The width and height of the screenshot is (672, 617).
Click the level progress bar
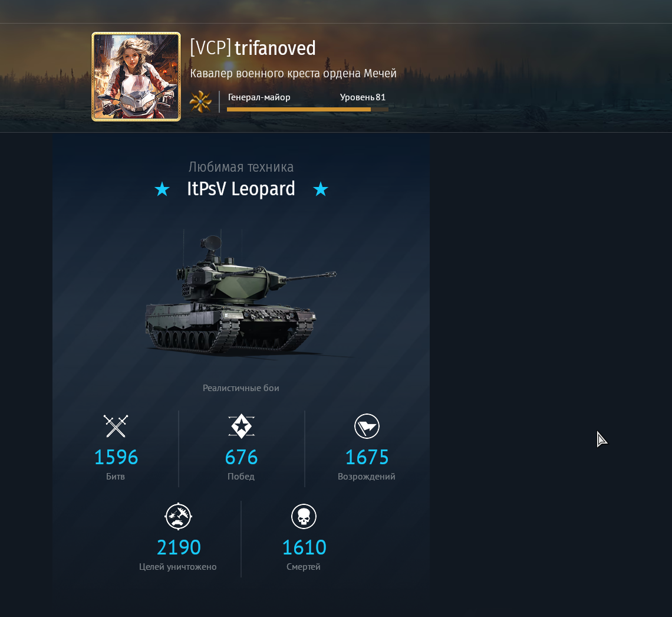coord(307,110)
